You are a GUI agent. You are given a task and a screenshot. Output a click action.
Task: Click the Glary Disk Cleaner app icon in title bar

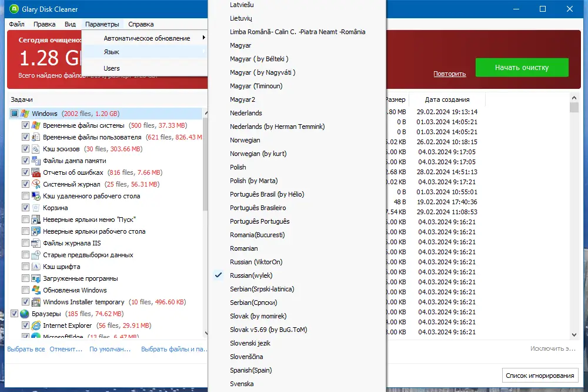coord(14,9)
